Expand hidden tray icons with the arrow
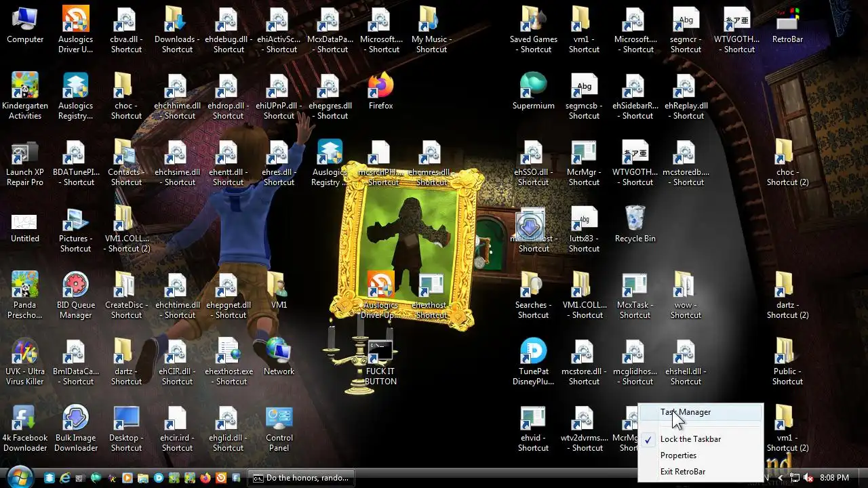This screenshot has width=868, height=488. (780, 478)
